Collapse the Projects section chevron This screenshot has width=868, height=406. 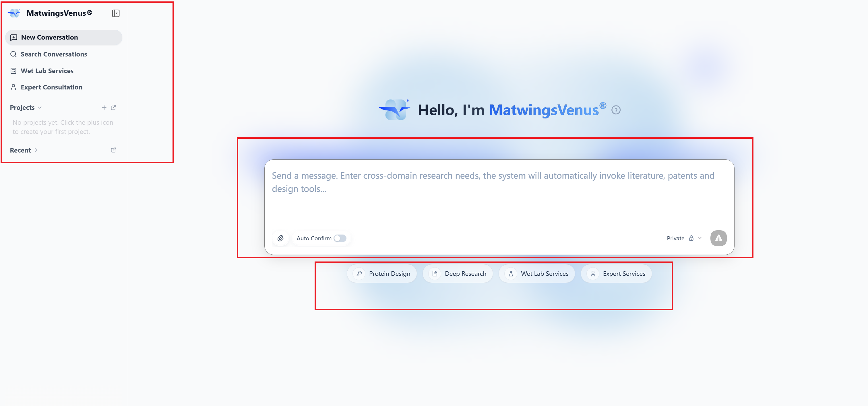coord(40,108)
